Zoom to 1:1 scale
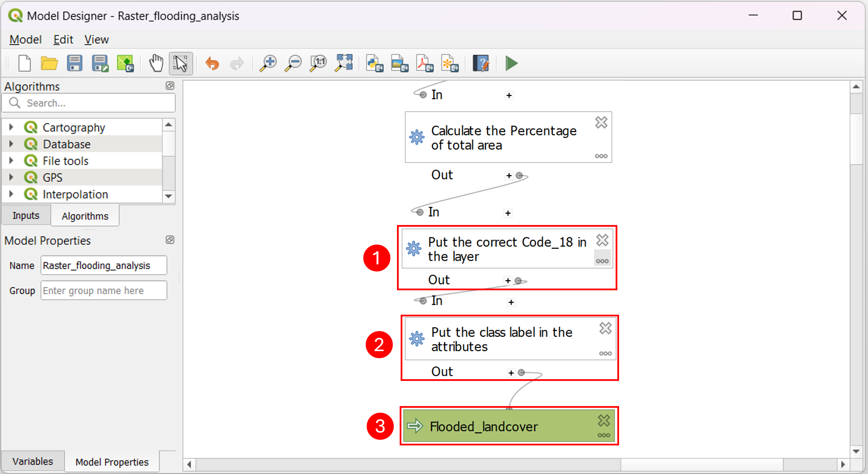 point(318,63)
